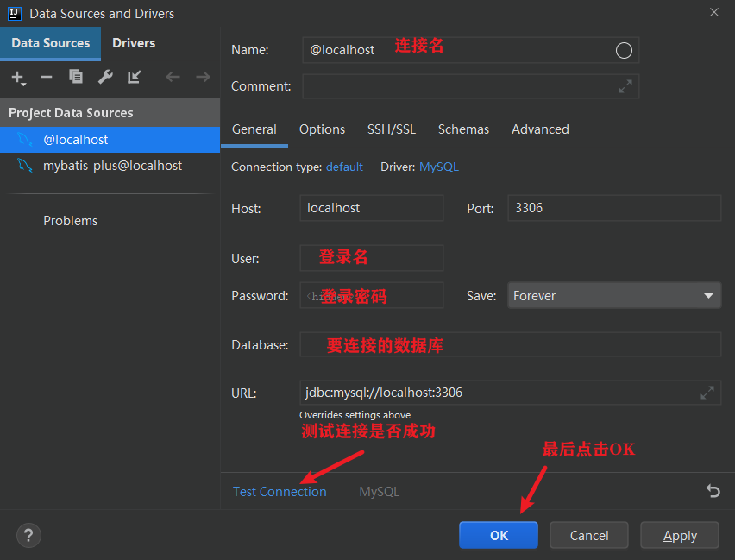Open Save password Forever dropdown

(x=614, y=295)
